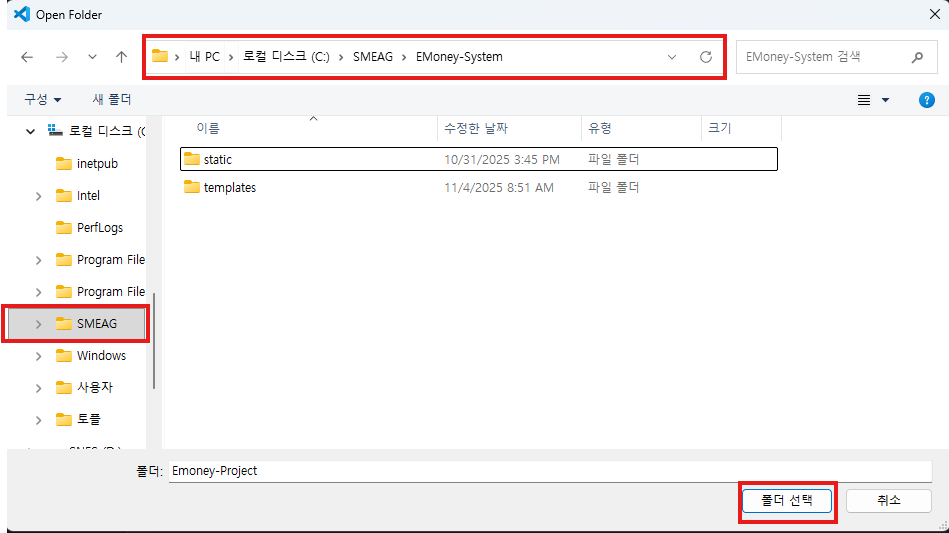This screenshot has height=533, width=949.
Task: Click date 11/4/2025 8:51 AM
Action: pos(499,188)
